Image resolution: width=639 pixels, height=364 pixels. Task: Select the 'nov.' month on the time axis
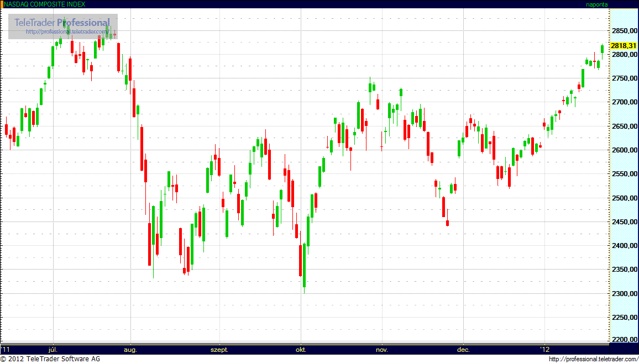(x=381, y=350)
